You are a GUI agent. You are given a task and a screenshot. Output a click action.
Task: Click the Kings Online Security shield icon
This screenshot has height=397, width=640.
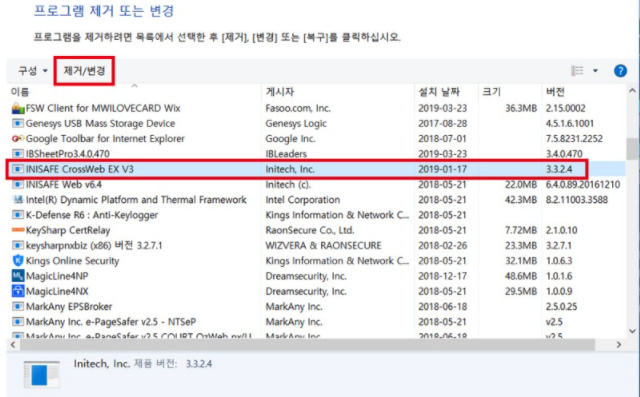pos(18,261)
